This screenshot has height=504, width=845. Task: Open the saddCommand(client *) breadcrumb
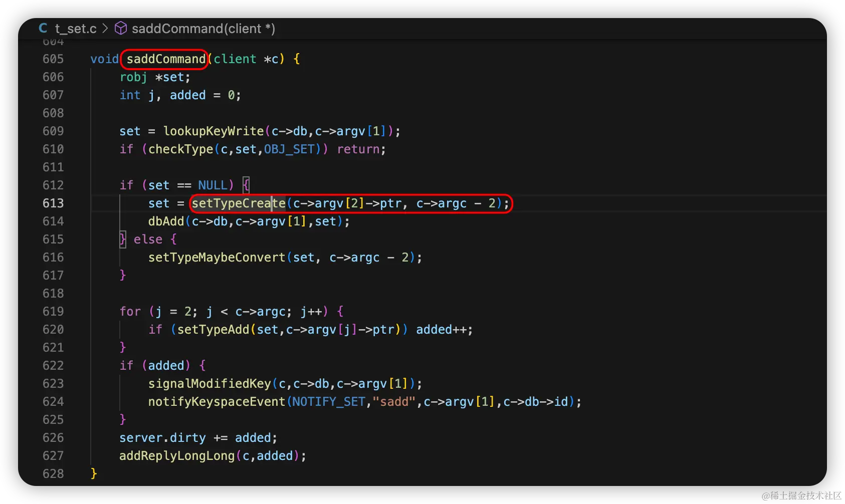click(203, 29)
